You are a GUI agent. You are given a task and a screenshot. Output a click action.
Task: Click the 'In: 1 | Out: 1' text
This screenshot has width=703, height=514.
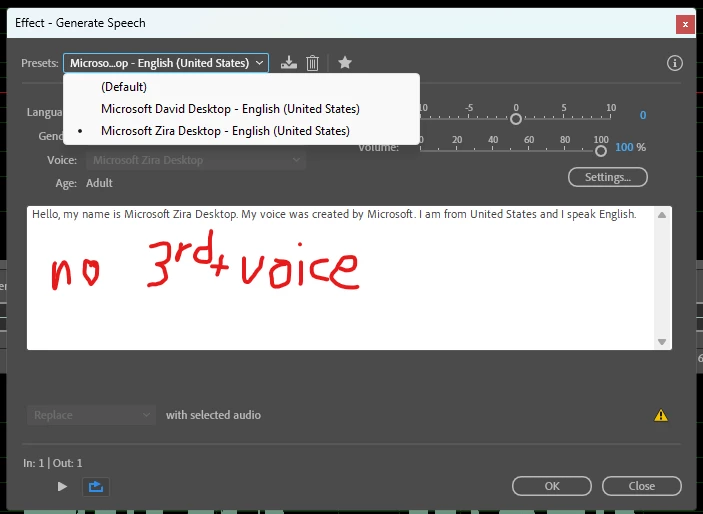click(x=52, y=463)
